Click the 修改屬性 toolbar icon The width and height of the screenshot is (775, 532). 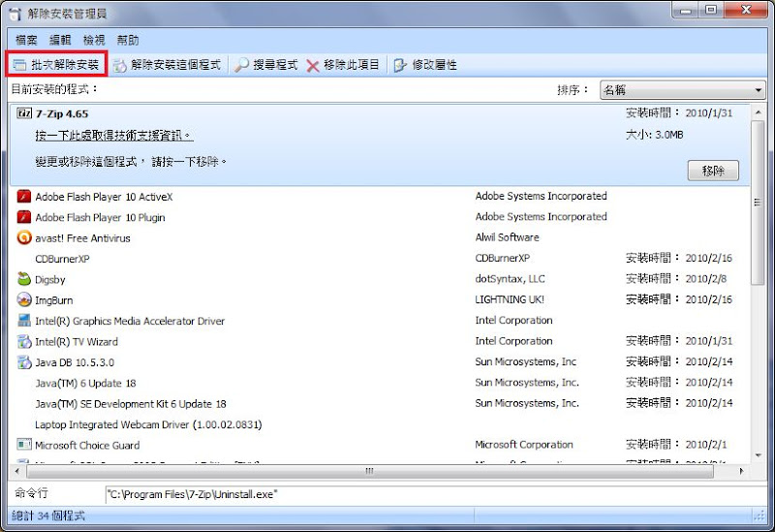click(399, 65)
